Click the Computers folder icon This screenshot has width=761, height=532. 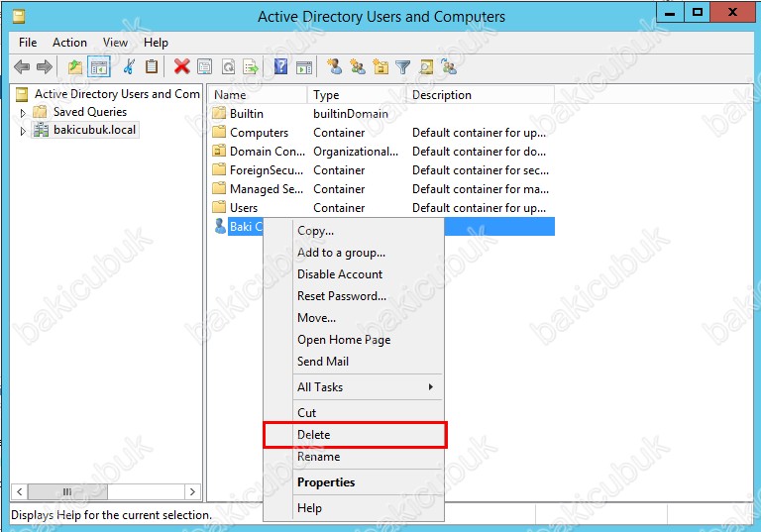pos(219,132)
